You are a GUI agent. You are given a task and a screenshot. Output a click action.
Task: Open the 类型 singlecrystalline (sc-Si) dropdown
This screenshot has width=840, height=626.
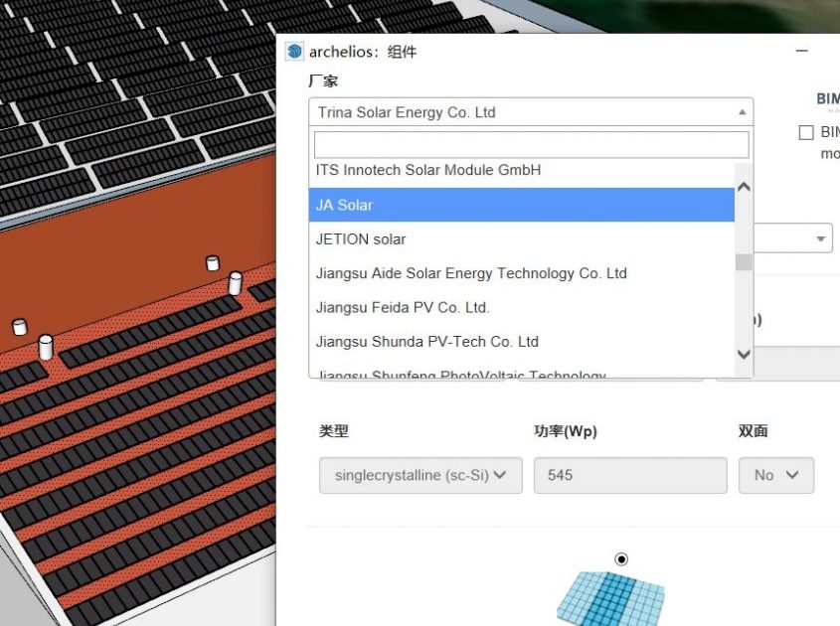point(420,475)
